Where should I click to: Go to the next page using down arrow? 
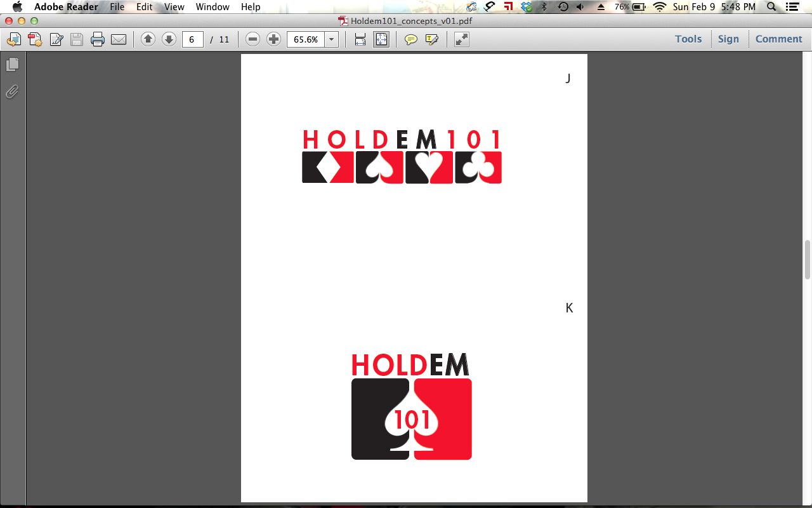(x=169, y=39)
